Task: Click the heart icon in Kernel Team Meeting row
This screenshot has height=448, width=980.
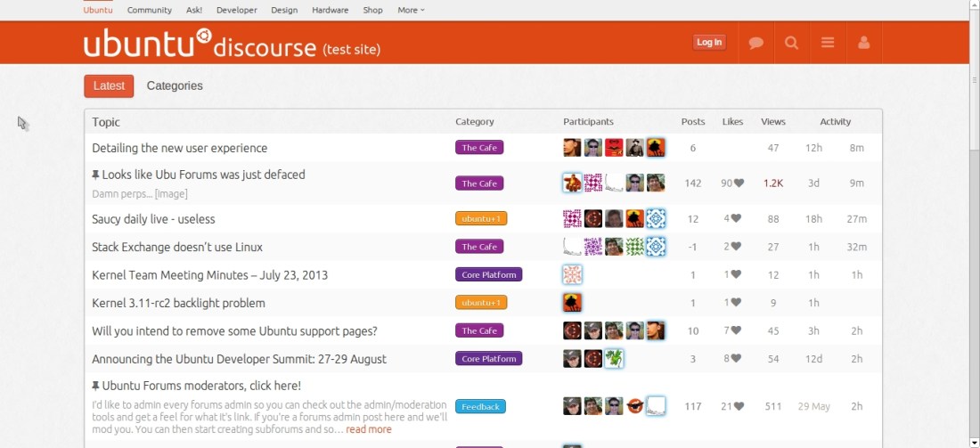Action: (736, 274)
